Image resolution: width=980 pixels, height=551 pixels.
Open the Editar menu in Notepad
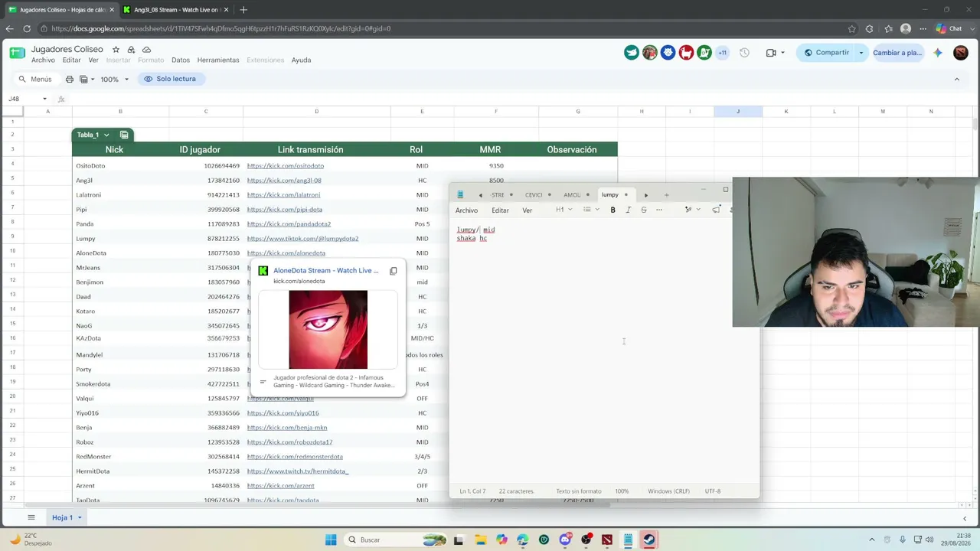(500, 210)
